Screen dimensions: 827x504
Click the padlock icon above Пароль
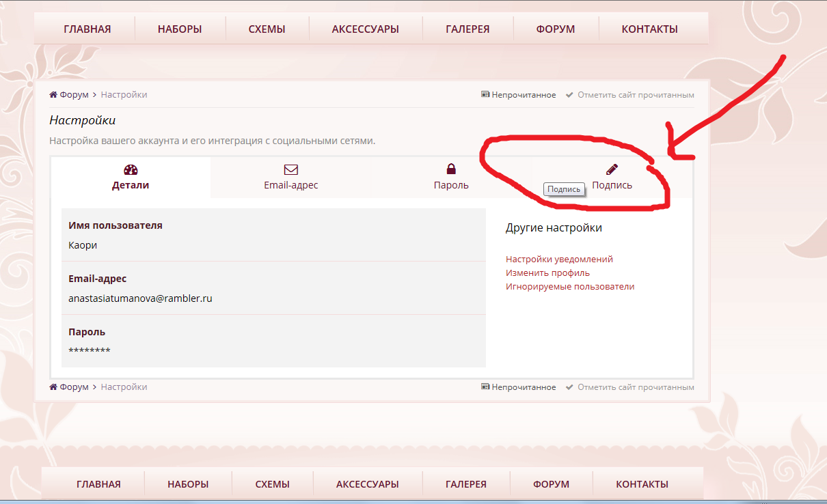[x=451, y=169]
